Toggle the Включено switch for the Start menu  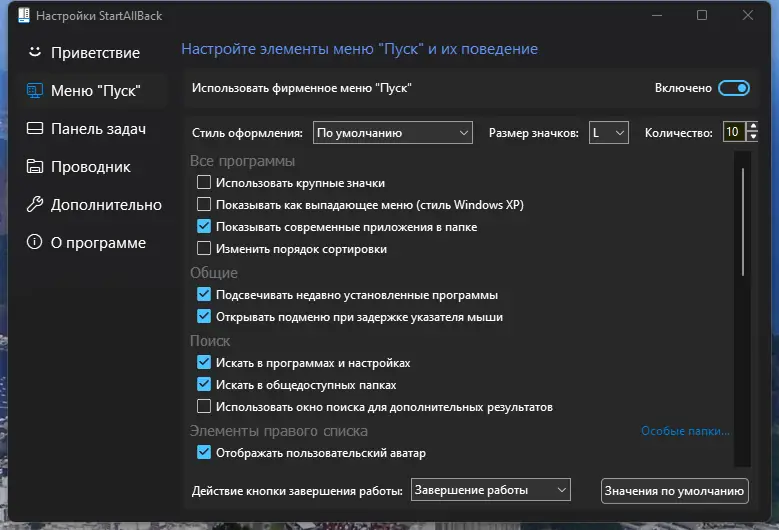734,88
